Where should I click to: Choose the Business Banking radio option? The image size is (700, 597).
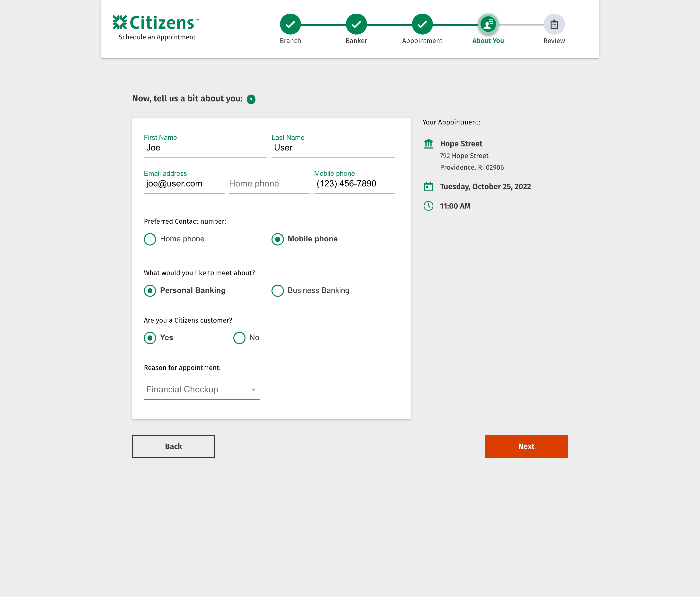[x=277, y=290]
